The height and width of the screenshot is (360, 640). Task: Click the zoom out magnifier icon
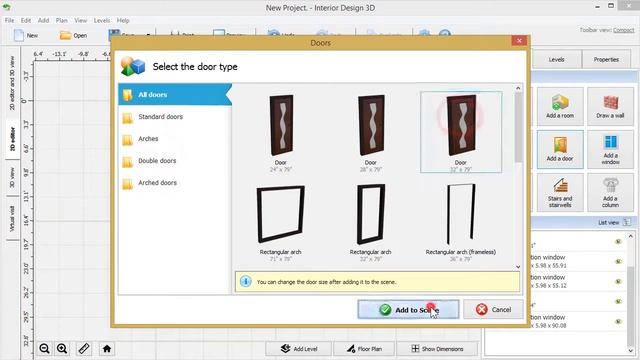(x=44, y=349)
